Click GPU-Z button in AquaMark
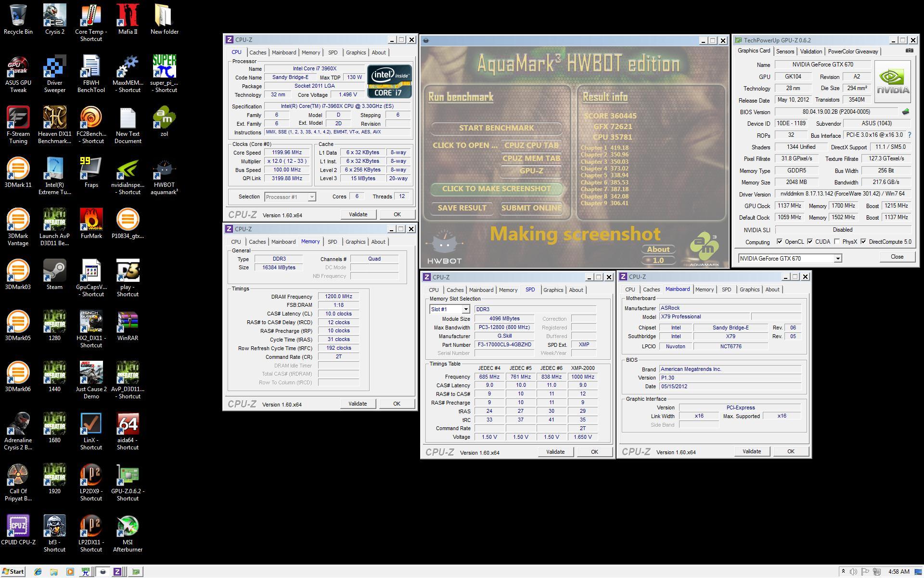The height and width of the screenshot is (578, 924). (531, 171)
